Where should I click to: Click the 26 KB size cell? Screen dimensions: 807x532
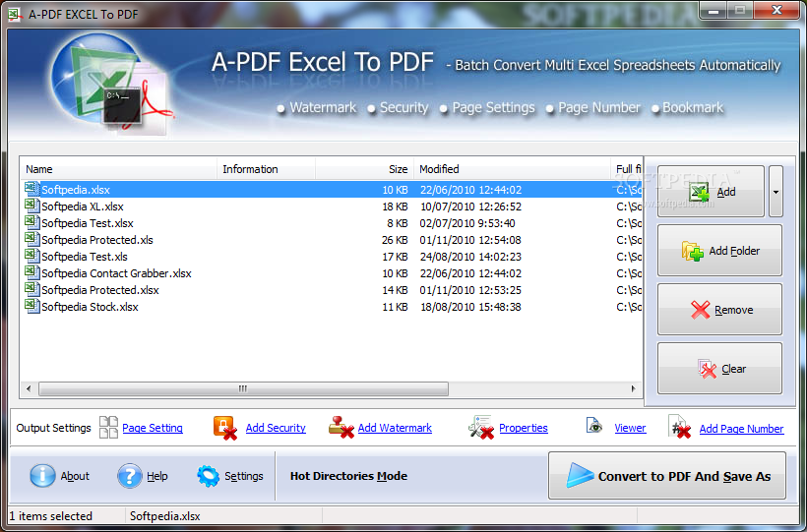(x=395, y=240)
